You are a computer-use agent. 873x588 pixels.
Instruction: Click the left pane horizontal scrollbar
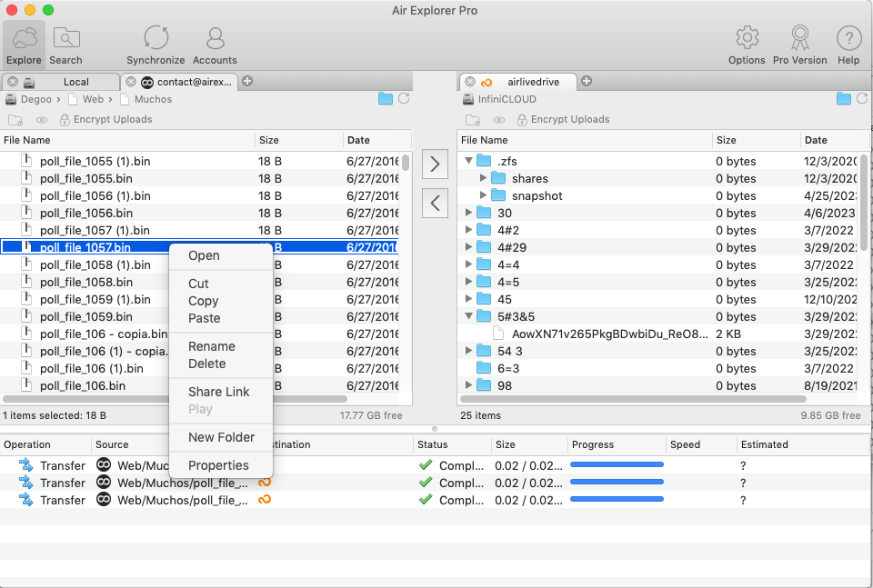pyautogui.click(x=175, y=399)
